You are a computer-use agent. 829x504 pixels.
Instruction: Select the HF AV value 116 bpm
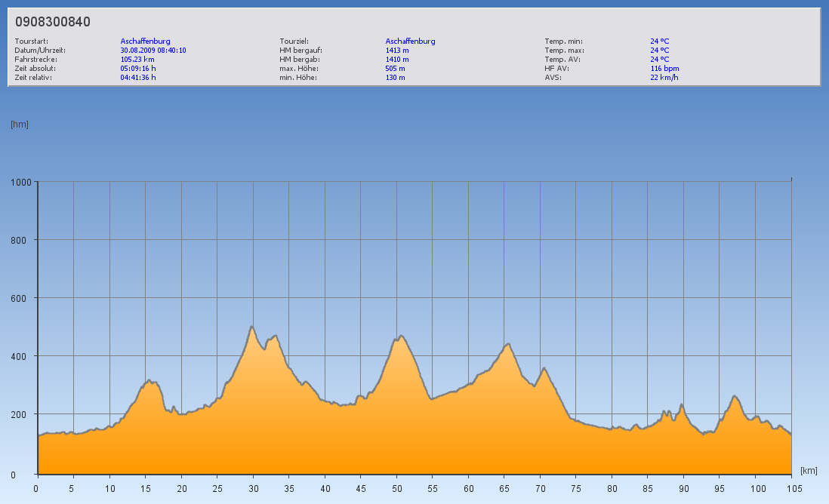coord(664,69)
